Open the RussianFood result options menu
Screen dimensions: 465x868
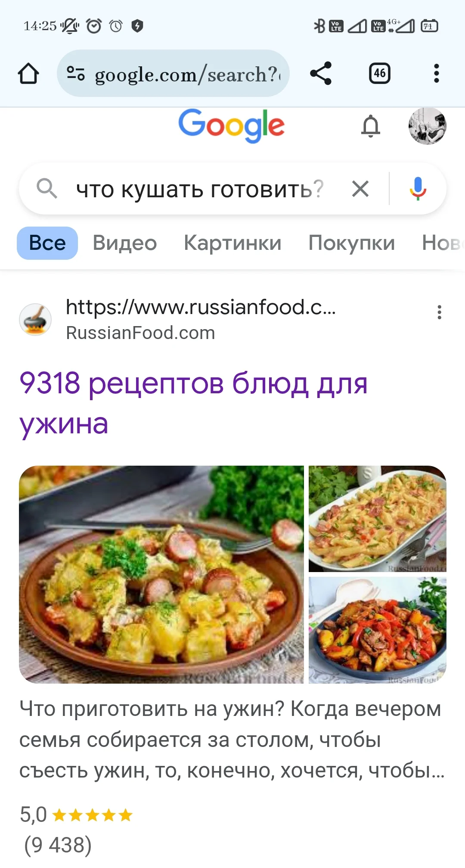[x=439, y=312]
